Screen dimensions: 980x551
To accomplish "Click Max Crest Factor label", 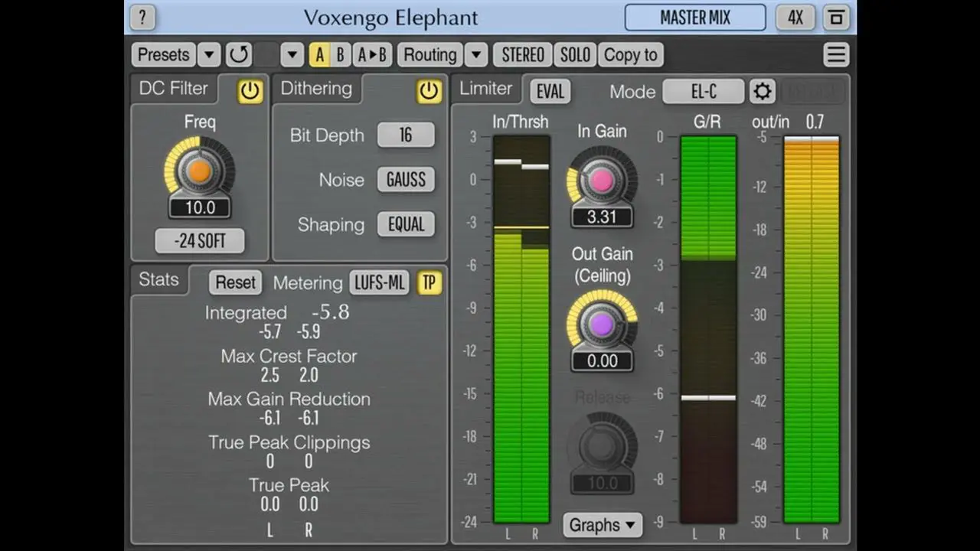I will pyautogui.click(x=289, y=356).
